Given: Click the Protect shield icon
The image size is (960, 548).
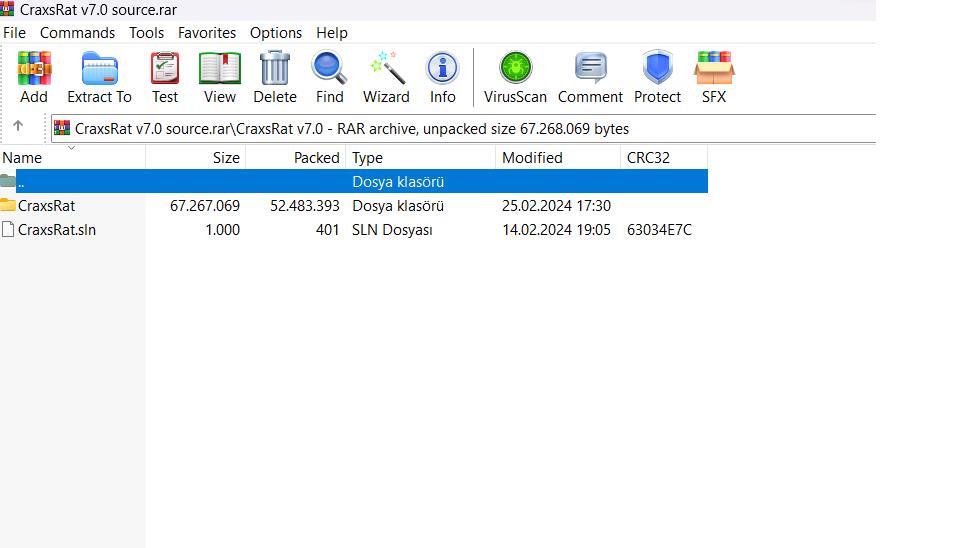Looking at the screenshot, I should pos(658,67).
